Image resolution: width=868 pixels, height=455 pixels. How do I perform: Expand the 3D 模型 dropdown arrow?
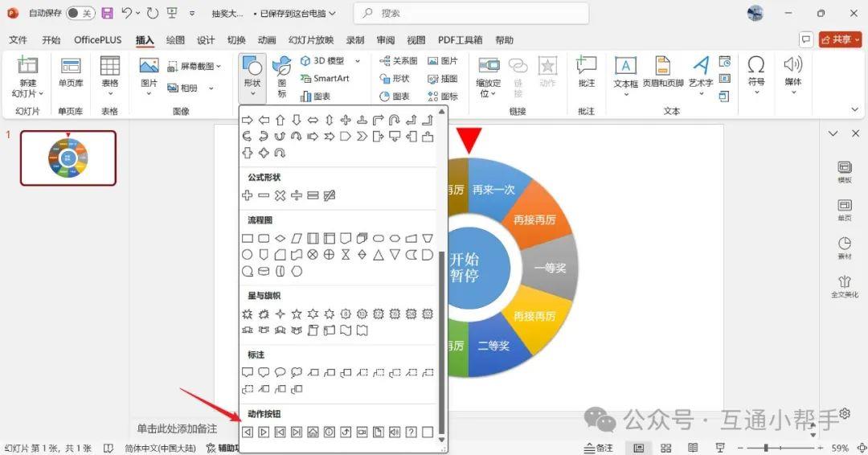pyautogui.click(x=358, y=61)
